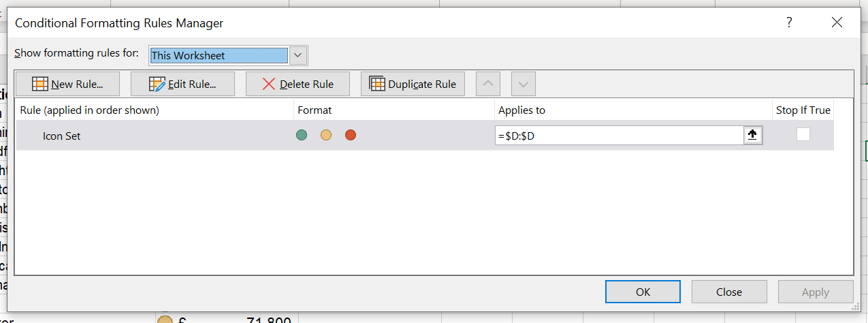Click inside the Applies to range field
The height and width of the screenshot is (323, 868).
(618, 136)
